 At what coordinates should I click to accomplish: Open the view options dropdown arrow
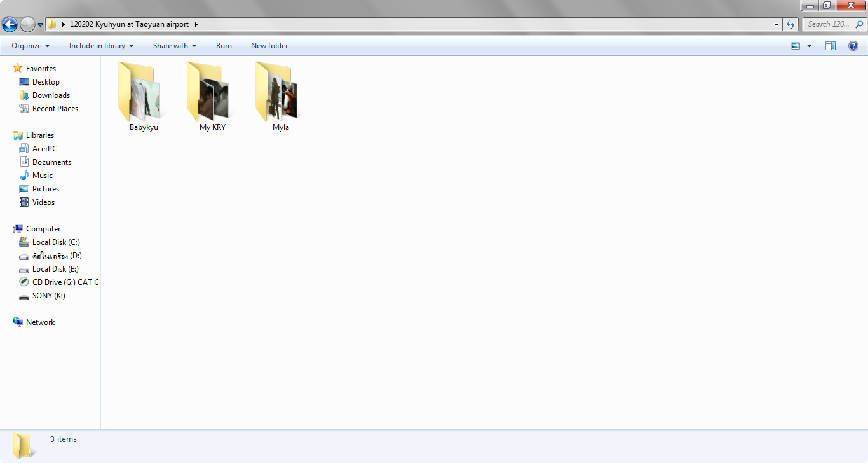(809, 46)
